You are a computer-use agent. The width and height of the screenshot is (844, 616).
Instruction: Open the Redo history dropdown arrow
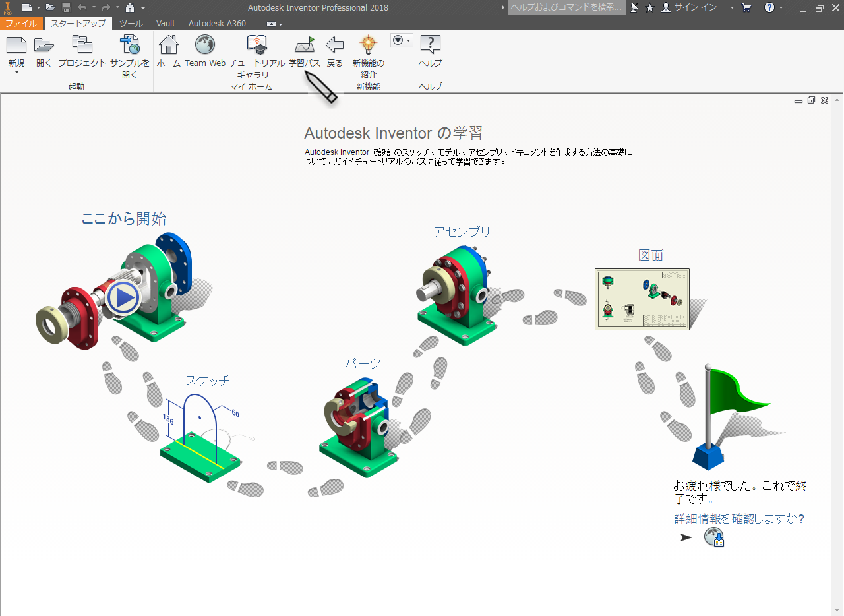pos(117,7)
